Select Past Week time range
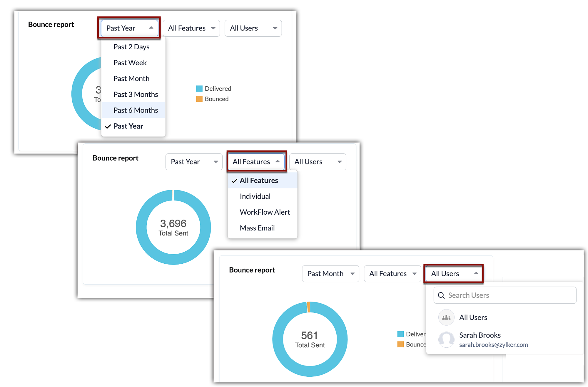The height and width of the screenshot is (387, 588). [x=130, y=63]
